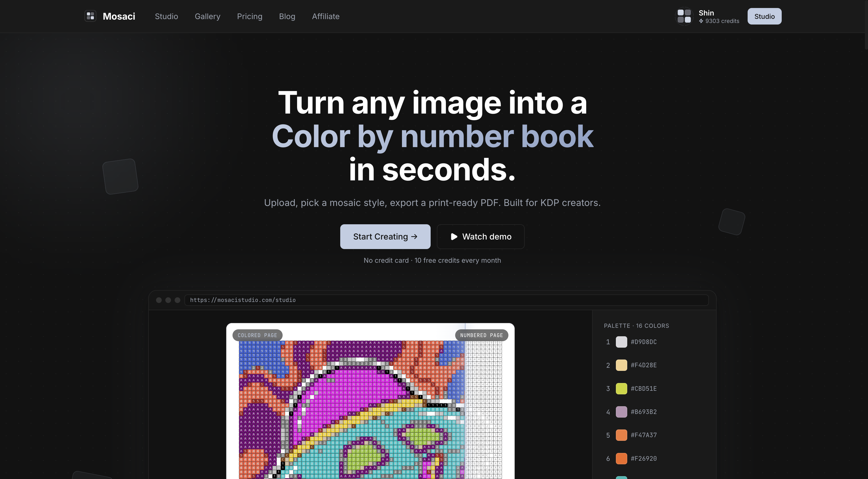Open the Pricing page
868x479 pixels.
click(250, 16)
